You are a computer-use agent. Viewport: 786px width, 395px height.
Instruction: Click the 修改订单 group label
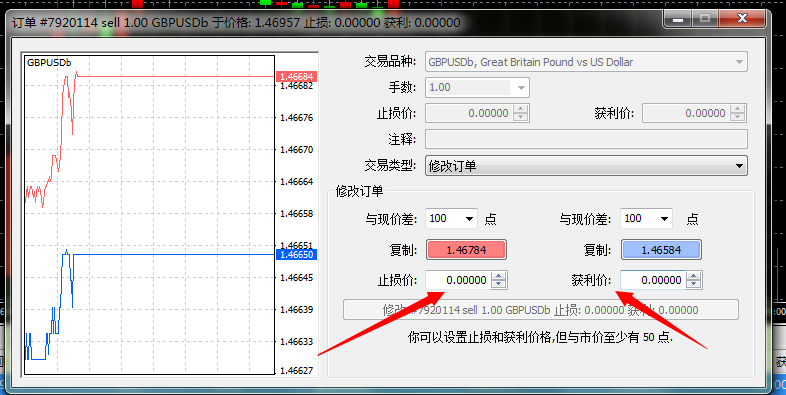[x=359, y=191]
